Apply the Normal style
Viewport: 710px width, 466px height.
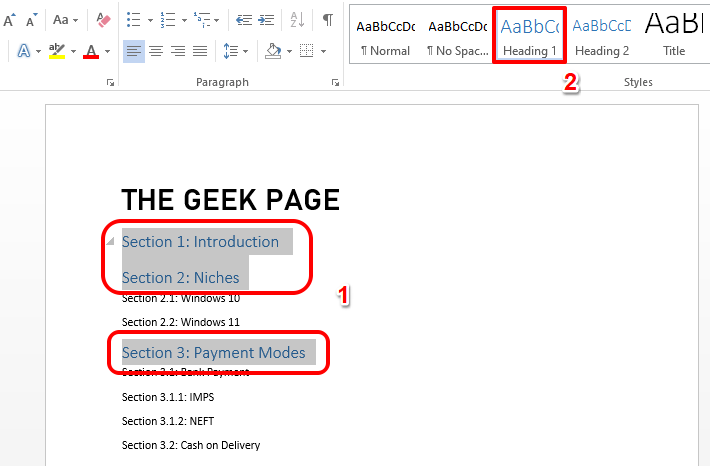pos(385,38)
